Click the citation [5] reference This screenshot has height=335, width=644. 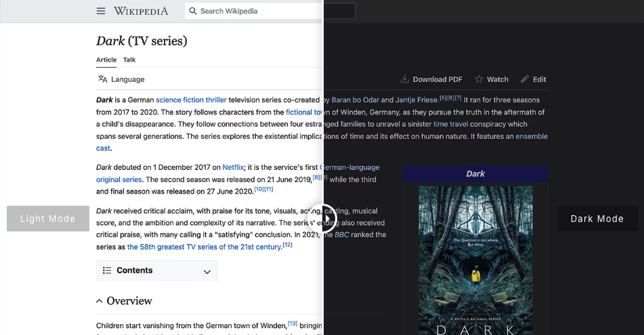click(x=443, y=97)
